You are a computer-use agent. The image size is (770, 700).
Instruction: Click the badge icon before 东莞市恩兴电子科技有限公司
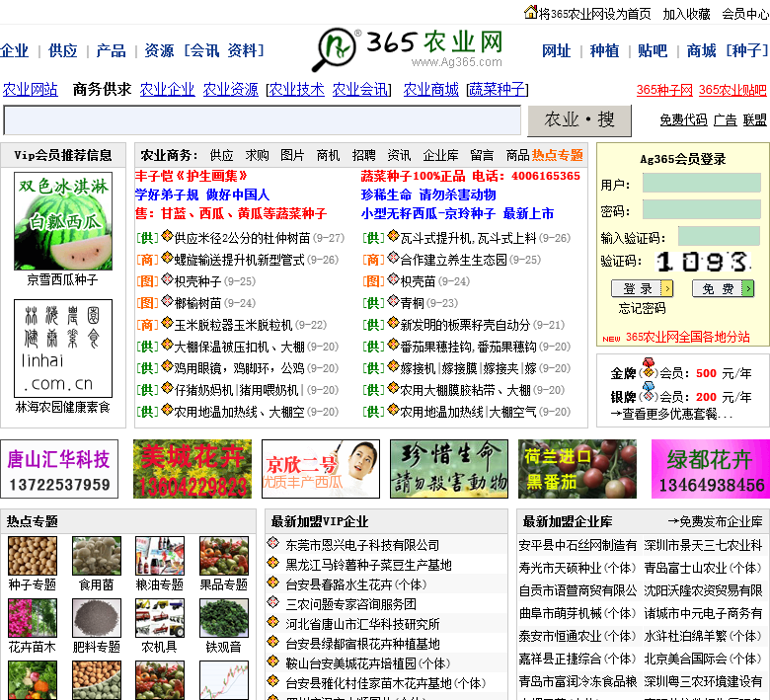point(273,543)
